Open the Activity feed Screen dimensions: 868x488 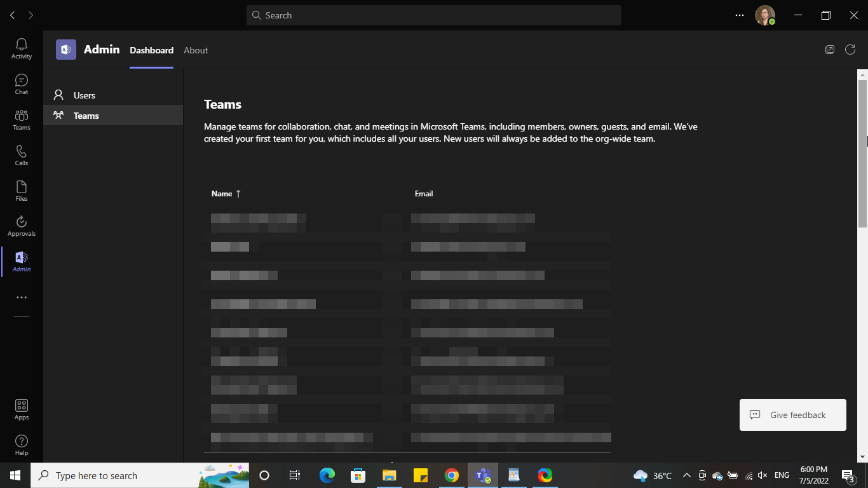[x=21, y=48]
